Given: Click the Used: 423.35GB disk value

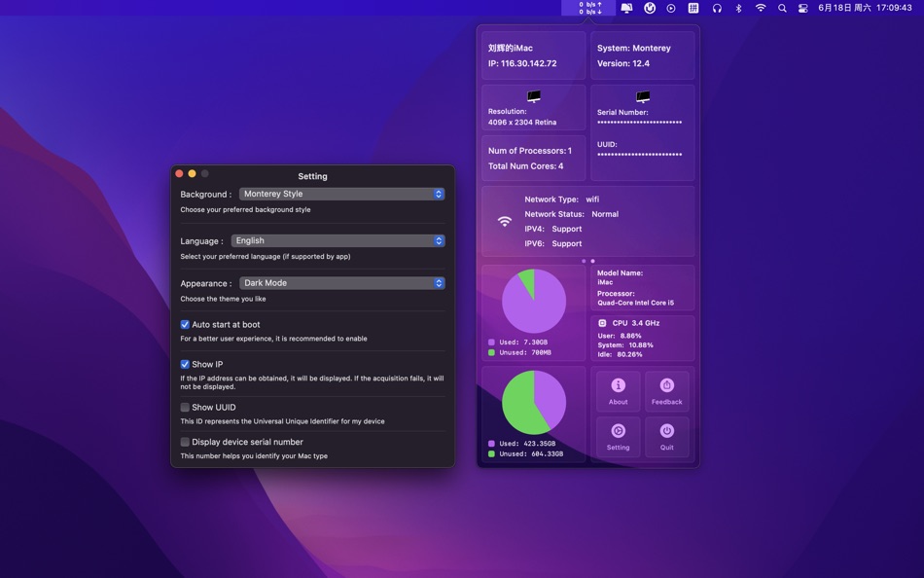Looking at the screenshot, I should point(527,444).
